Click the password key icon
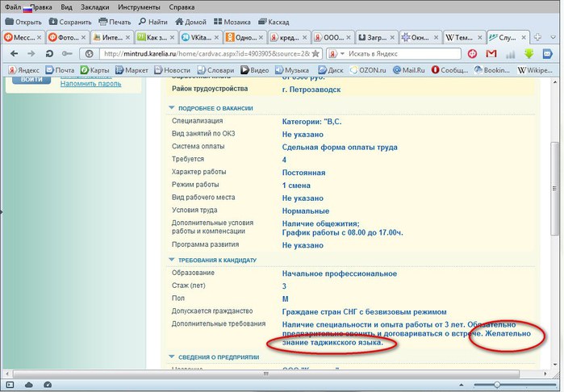 (x=67, y=53)
